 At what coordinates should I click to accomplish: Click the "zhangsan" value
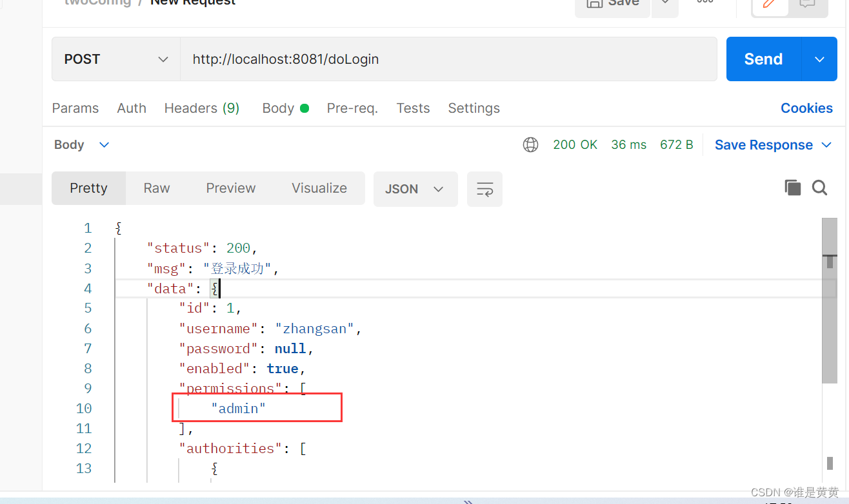(315, 328)
